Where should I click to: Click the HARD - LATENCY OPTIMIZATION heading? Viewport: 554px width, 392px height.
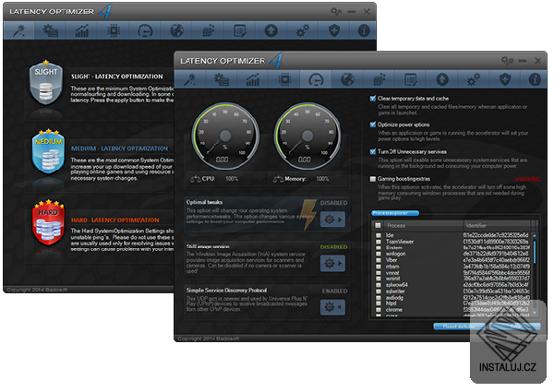click(115, 220)
